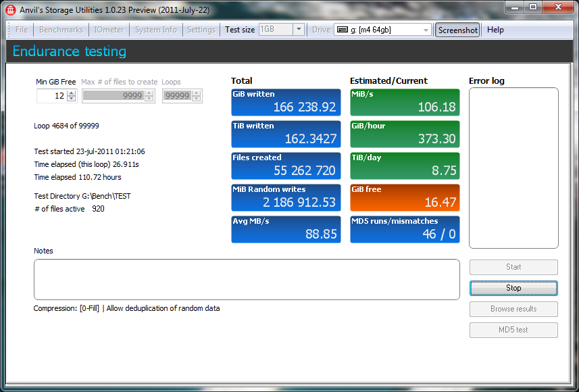Click the drive icon in Drive selector
579x392 pixels.
point(342,30)
